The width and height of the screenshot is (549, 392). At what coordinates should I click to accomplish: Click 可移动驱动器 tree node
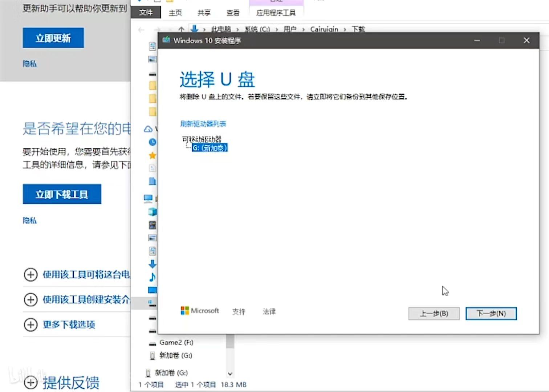click(x=202, y=139)
